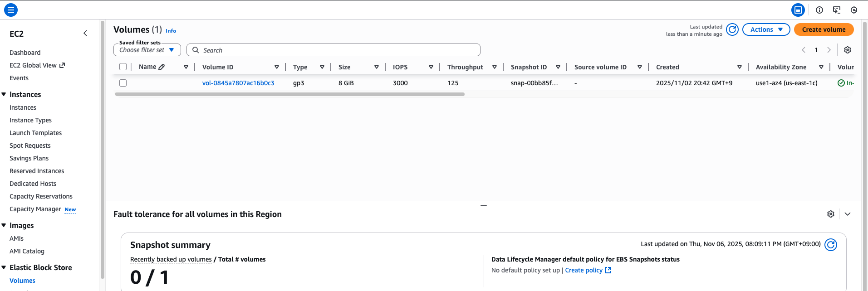The image size is (868, 291).
Task: Sort by IOPS column arrow
Action: pos(431,67)
